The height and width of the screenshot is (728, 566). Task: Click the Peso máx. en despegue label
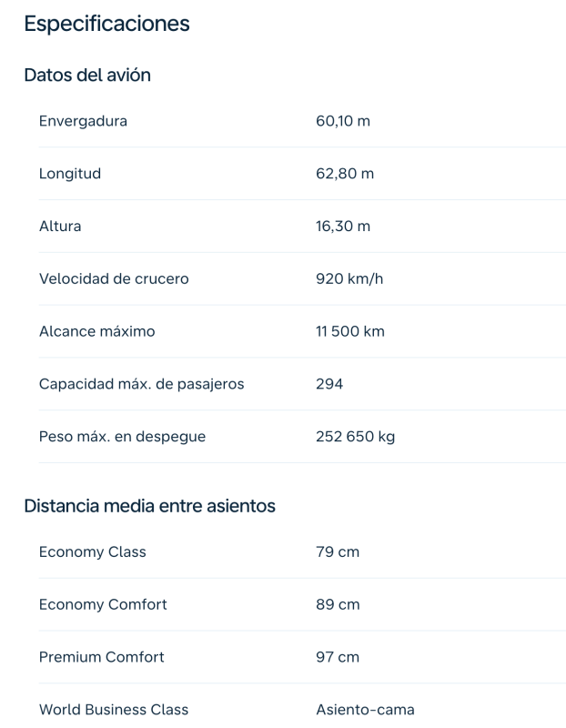122,437
